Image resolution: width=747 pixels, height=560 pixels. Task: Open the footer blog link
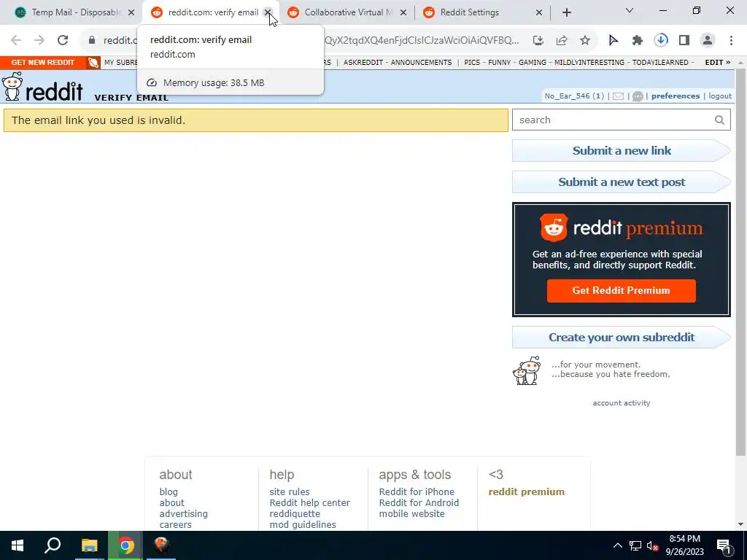pos(169,492)
